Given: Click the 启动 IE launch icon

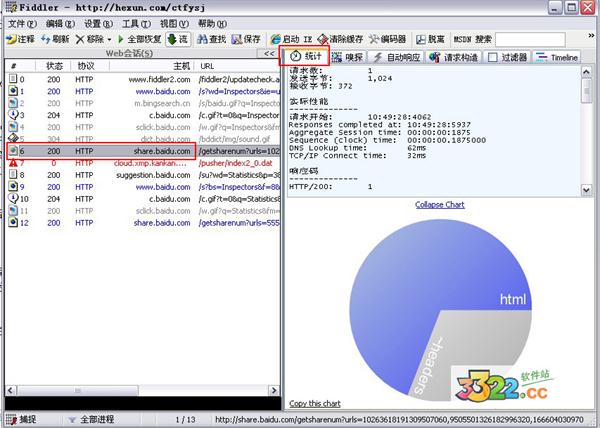Looking at the screenshot, I should (275, 39).
